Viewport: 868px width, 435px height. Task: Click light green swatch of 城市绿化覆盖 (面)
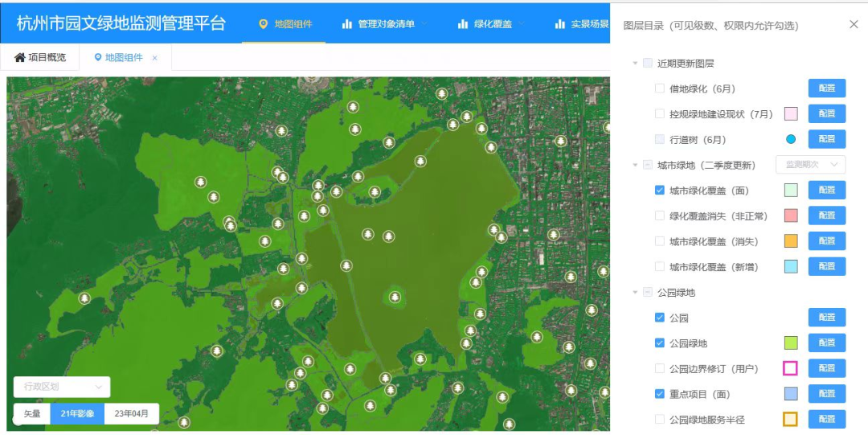click(x=791, y=190)
